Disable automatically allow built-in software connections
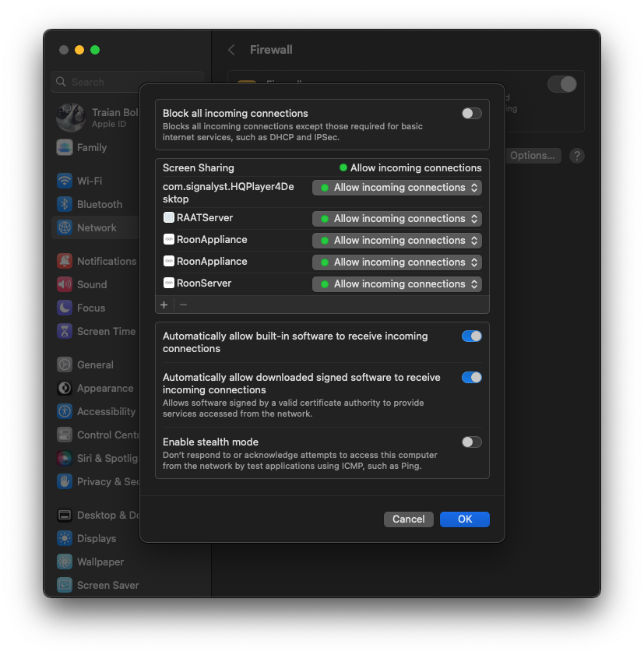The width and height of the screenshot is (644, 655). pyautogui.click(x=471, y=336)
